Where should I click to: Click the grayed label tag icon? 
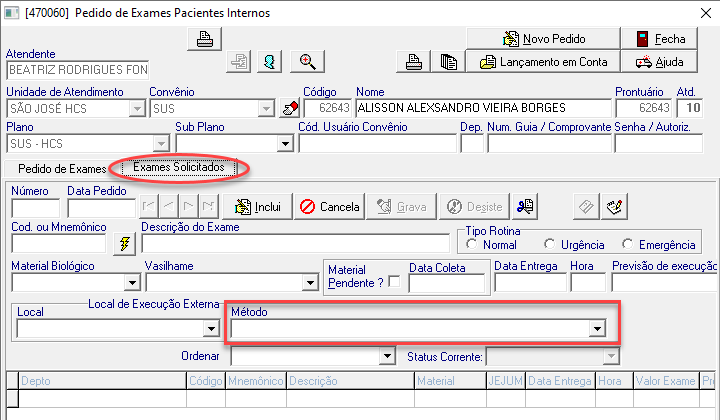coord(586,206)
